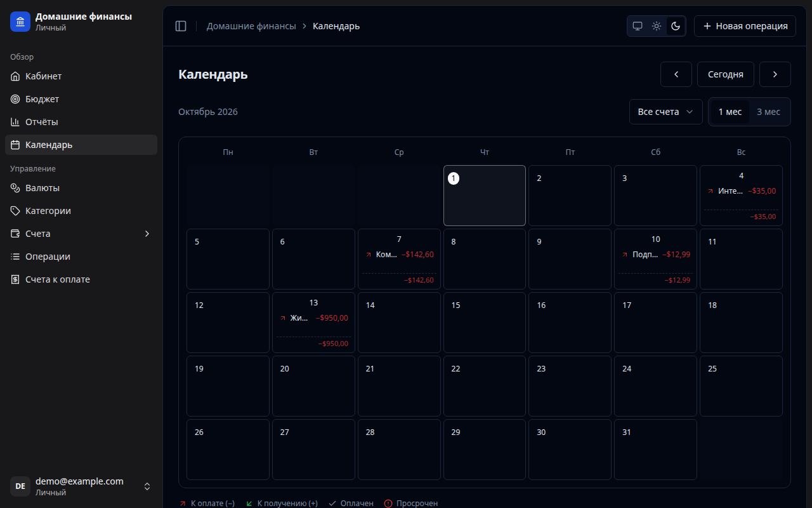This screenshot has width=812, height=508.
Task: Click the Операции list icon
Action: click(x=15, y=257)
